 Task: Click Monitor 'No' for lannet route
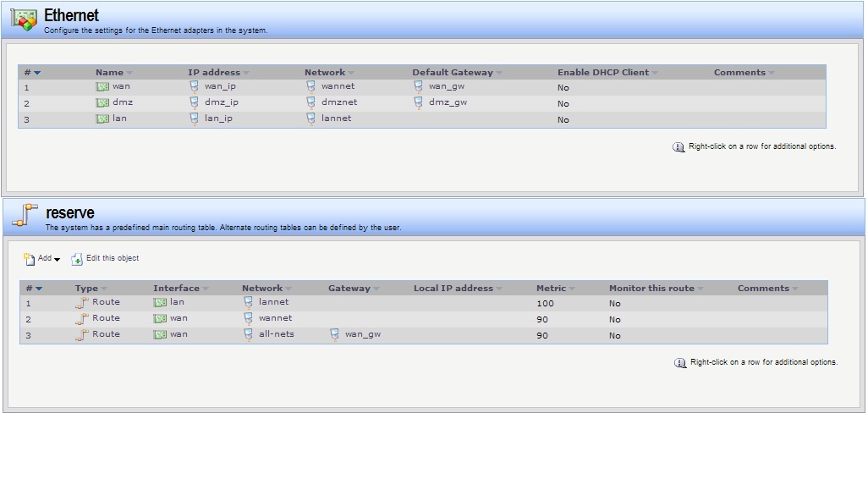[614, 304]
